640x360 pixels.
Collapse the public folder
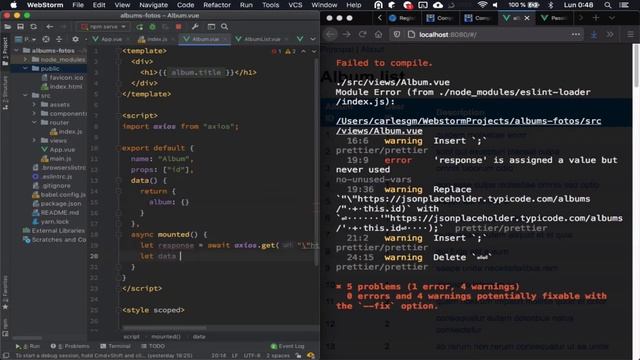26,69
